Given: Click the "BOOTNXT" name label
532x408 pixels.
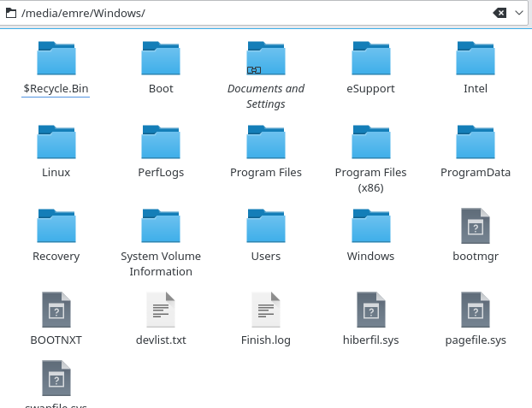Looking at the screenshot, I should point(56,340).
